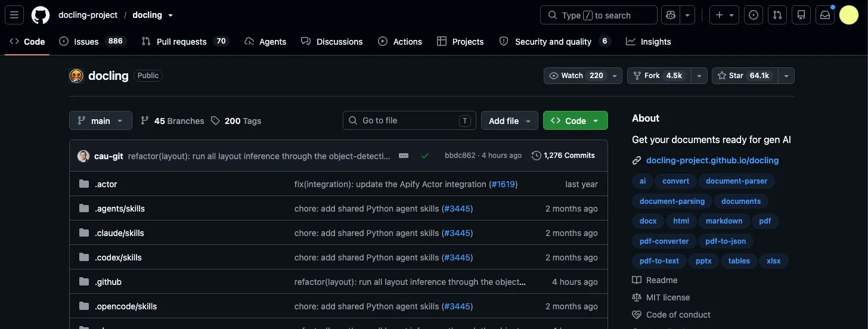Open the Readme via book icon
Viewport: 868px width, 329px height.
637,280
